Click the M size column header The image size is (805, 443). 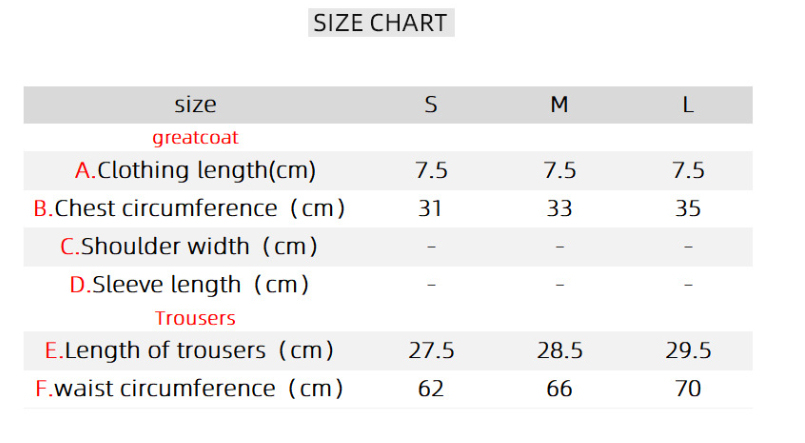[560, 104]
